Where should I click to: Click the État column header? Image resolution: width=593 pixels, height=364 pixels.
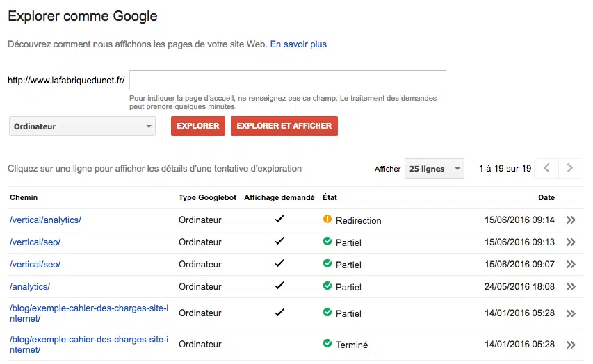[330, 198]
